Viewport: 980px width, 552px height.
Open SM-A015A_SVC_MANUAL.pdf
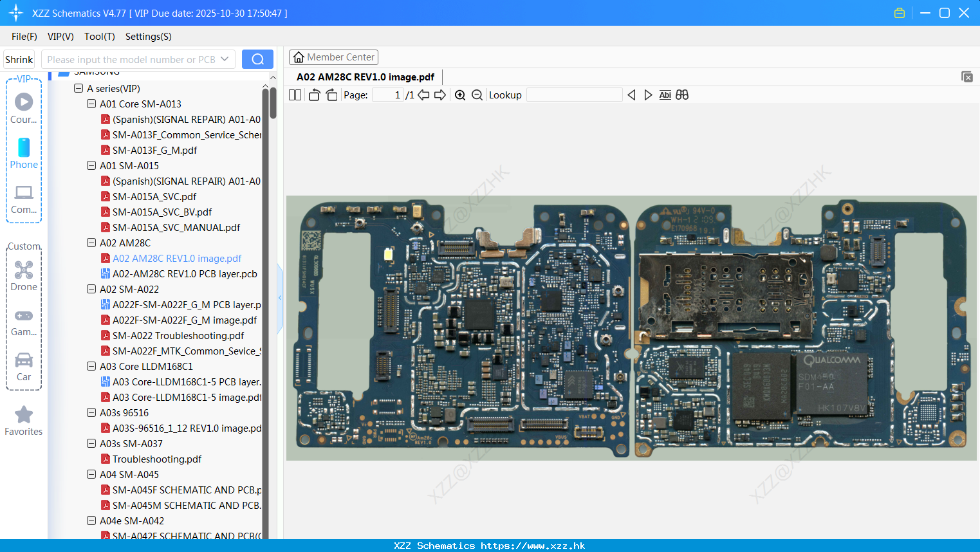tap(176, 227)
